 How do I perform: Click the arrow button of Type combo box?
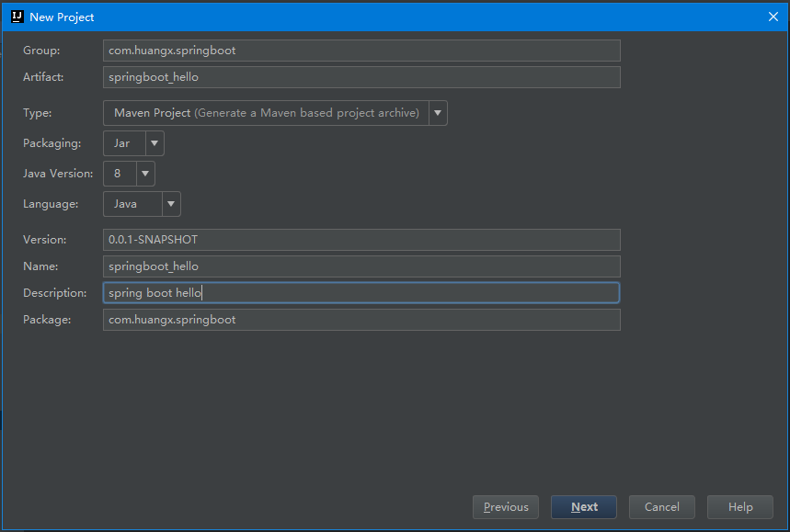(438, 113)
